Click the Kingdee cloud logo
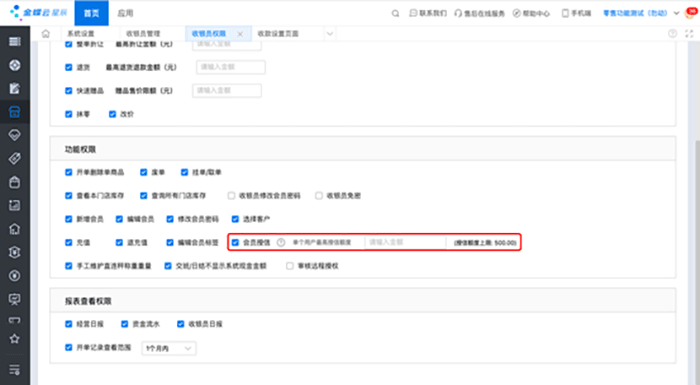 pyautogui.click(x=38, y=12)
